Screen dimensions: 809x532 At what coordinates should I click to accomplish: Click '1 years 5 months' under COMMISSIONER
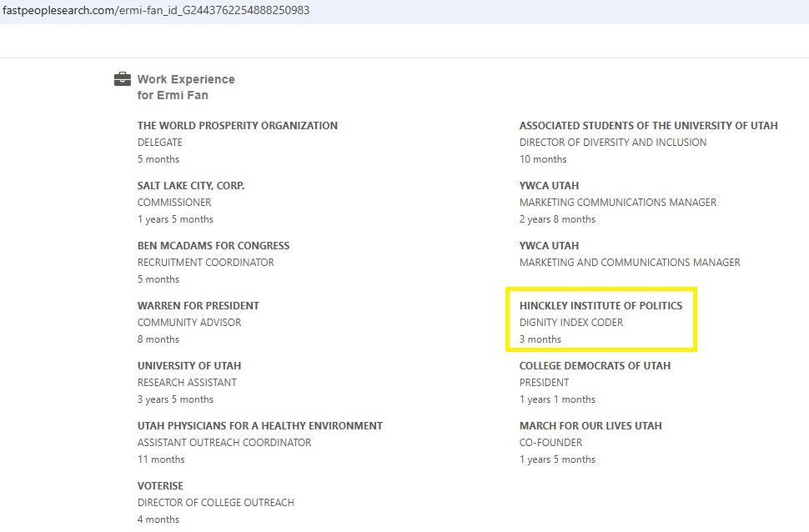[175, 219]
